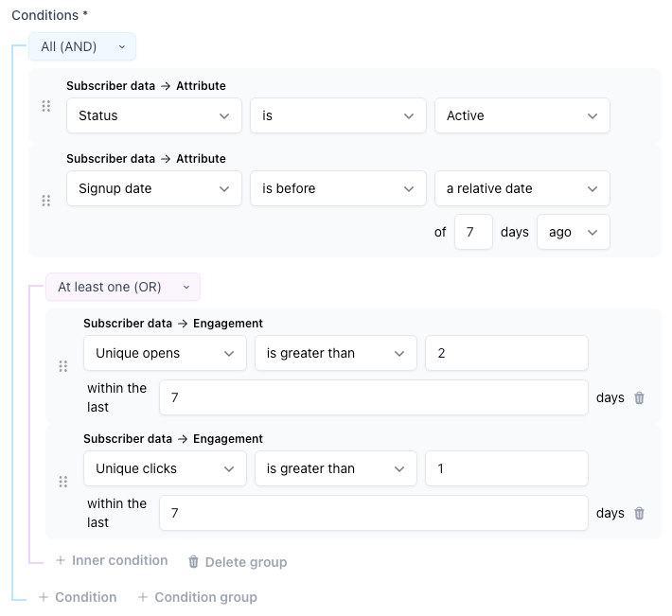
Task: Add a new Condition group
Action: pos(197,597)
